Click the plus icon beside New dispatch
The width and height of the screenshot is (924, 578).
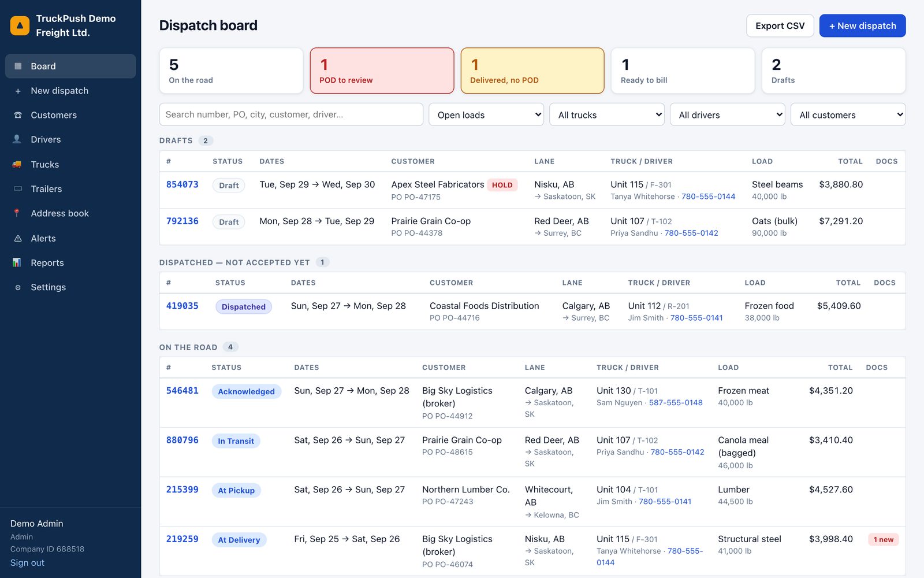(x=18, y=91)
